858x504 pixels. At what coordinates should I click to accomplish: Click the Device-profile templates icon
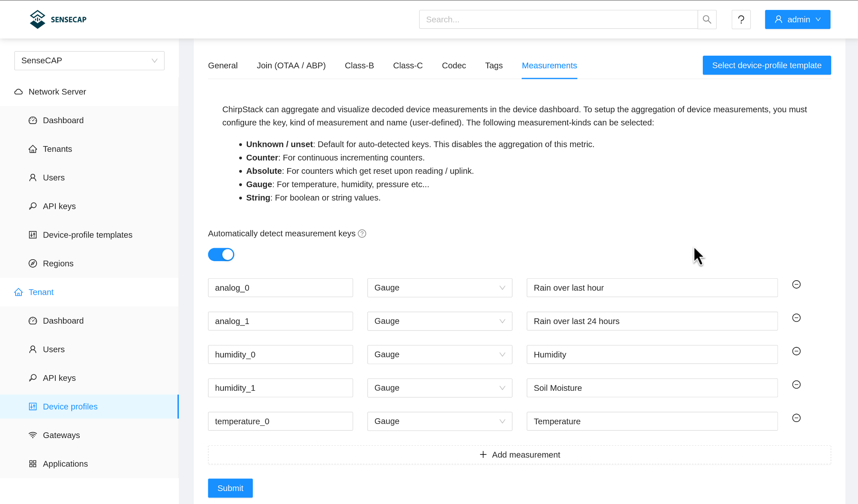(x=33, y=235)
